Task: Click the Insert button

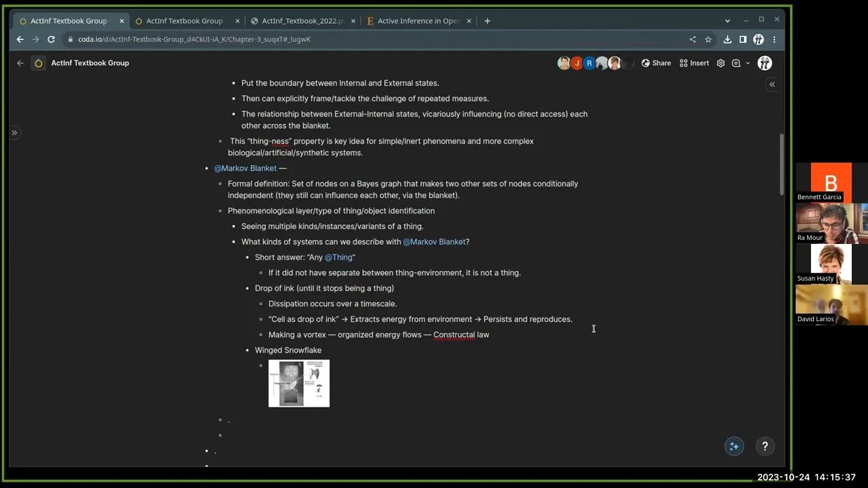Action: click(694, 63)
